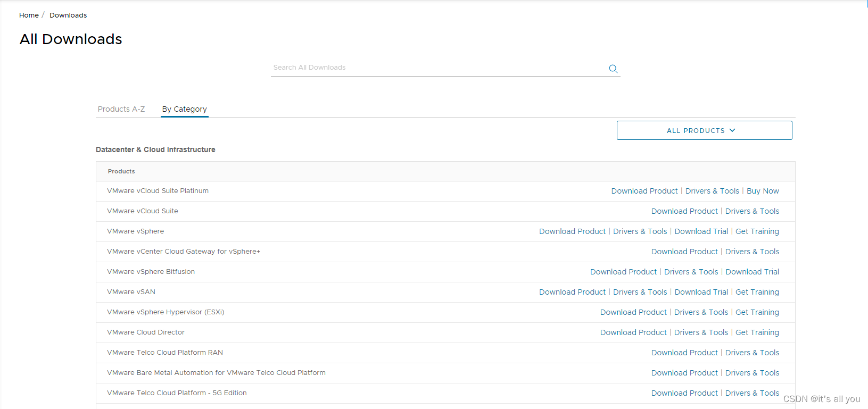This screenshot has height=409, width=868.
Task: Open Drivers & Tools for Telco Cloud Platform RAN
Action: [752, 353]
